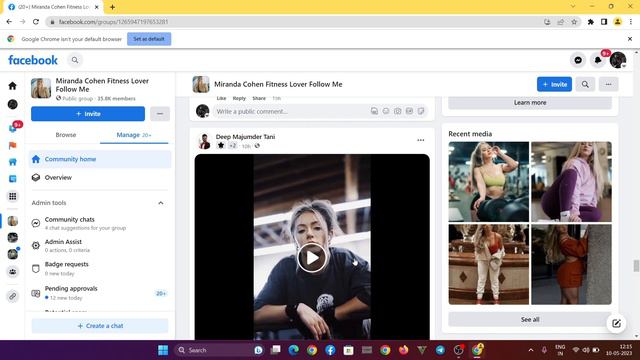Bookmark this page with the star icon
The width and height of the screenshot is (640, 360).
tap(574, 22)
